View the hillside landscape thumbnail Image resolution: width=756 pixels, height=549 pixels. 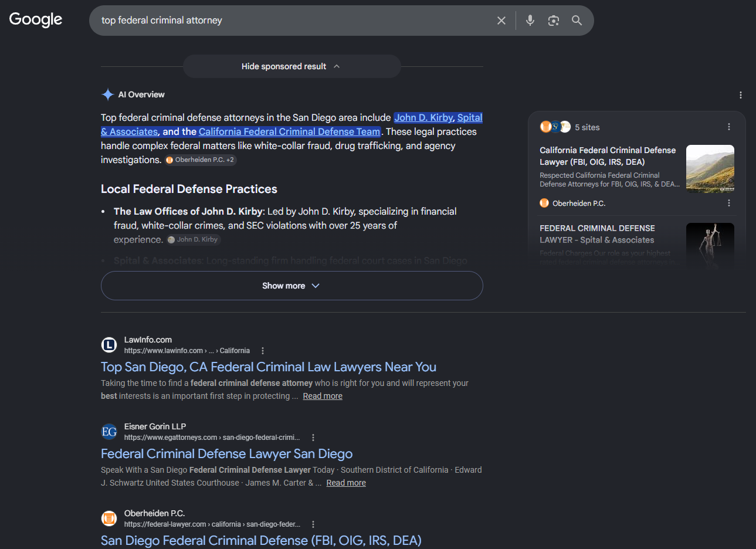pos(710,169)
